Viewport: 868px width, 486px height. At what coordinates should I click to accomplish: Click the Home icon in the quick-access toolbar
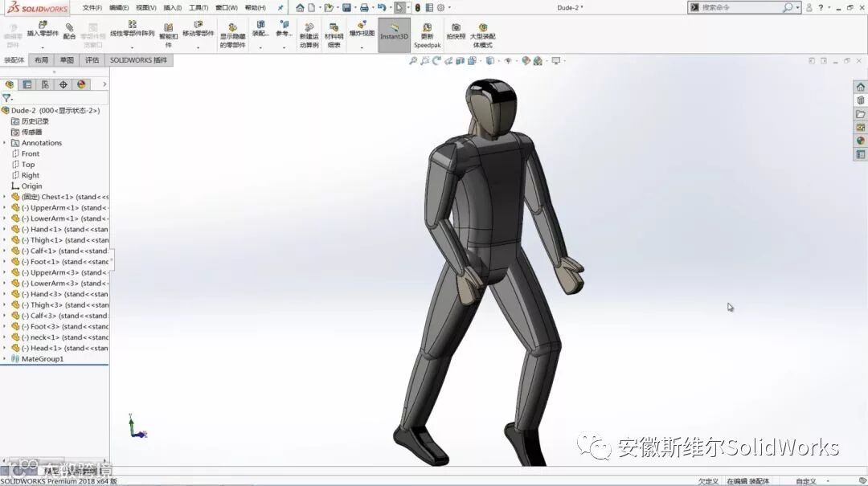click(300, 8)
